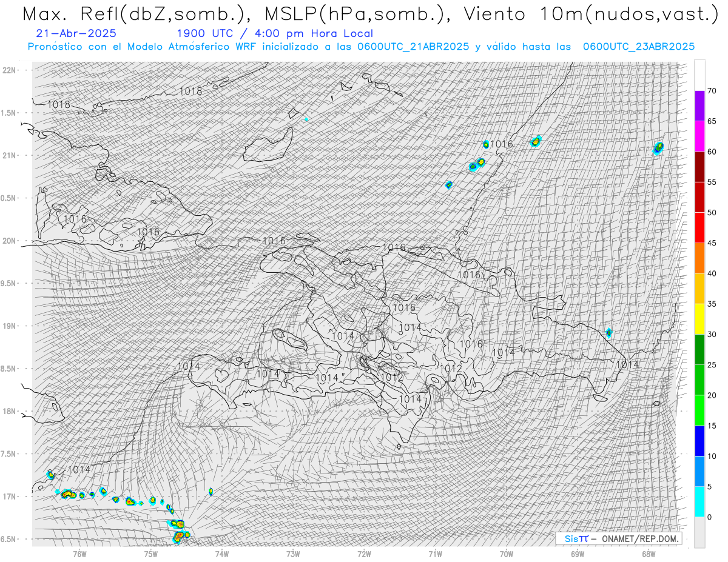Click the '69W' longitude label

[577, 554]
